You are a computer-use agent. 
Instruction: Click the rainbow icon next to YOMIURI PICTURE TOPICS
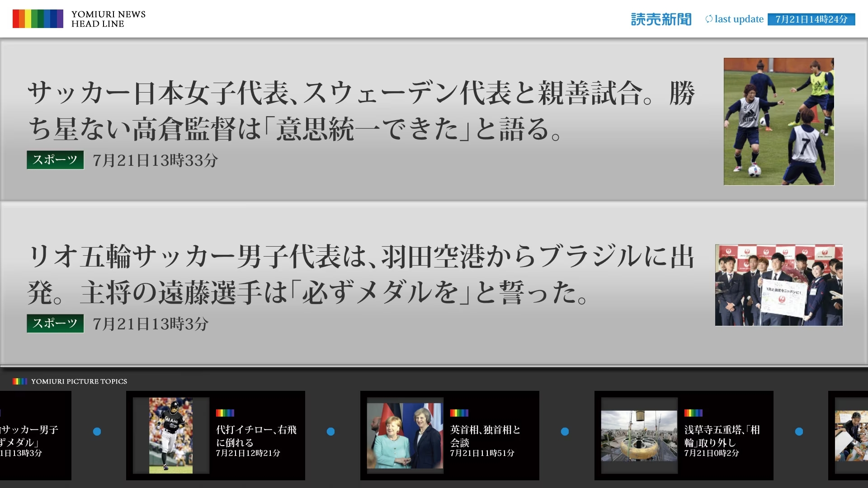pos(19,381)
